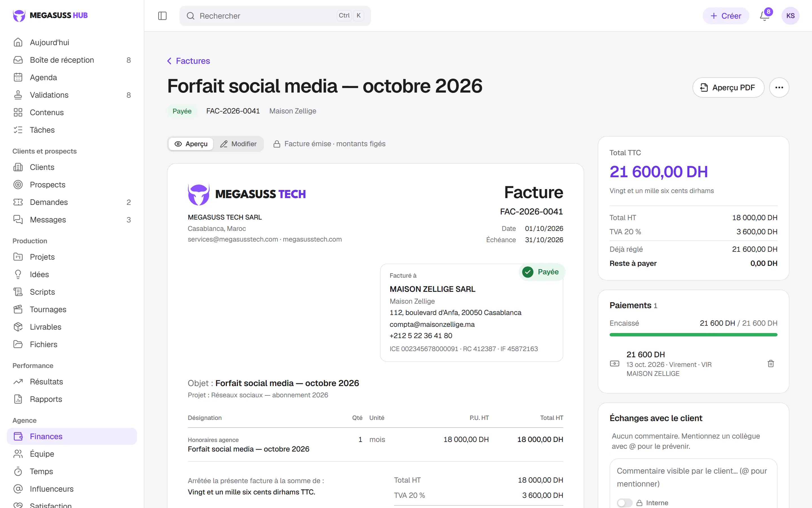Toggle the Interne comment switch

(x=624, y=503)
